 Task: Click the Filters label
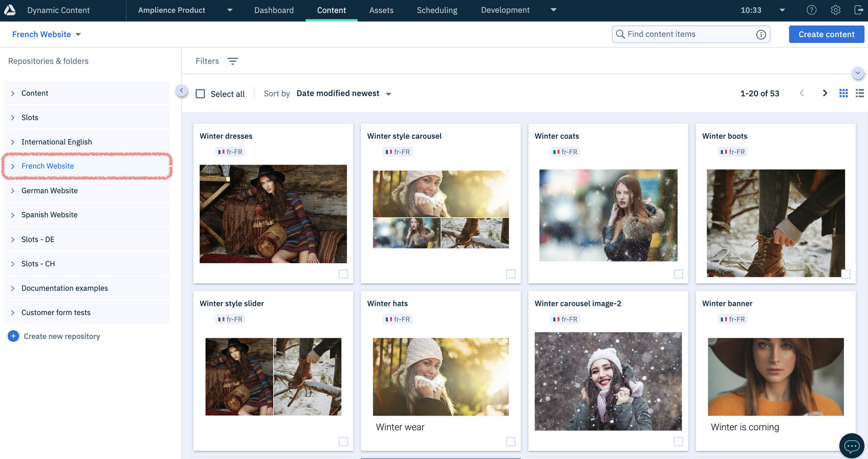207,61
